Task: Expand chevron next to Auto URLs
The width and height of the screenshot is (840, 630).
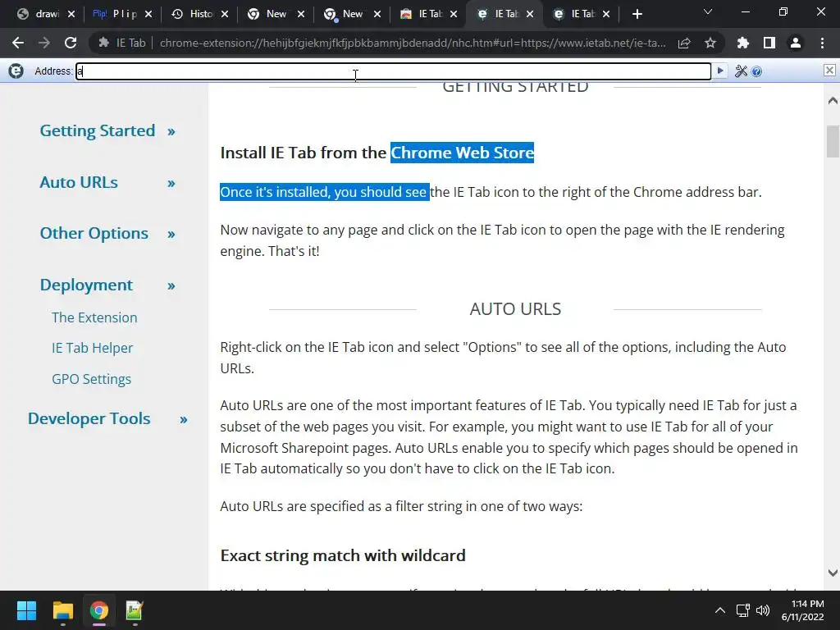Action: [x=171, y=184]
